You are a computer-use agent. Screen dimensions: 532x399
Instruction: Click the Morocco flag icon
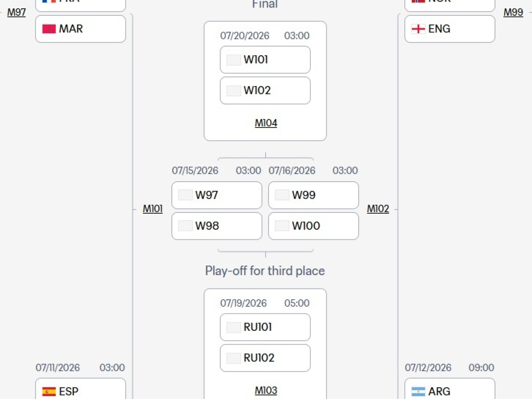[x=49, y=29]
